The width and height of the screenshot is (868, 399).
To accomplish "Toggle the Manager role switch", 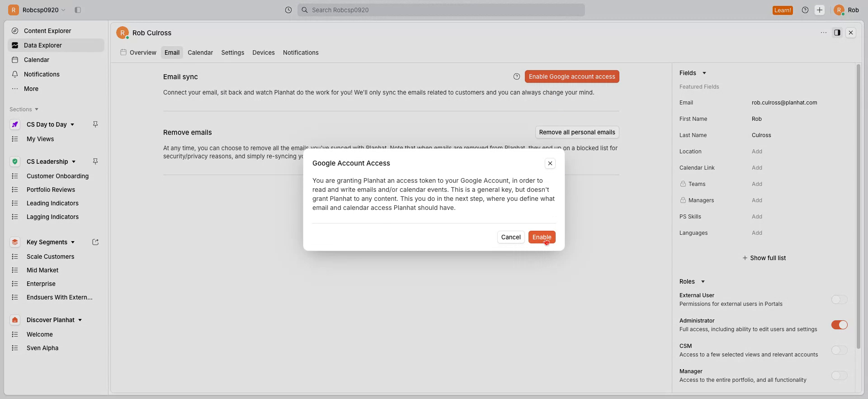I will point(839,375).
